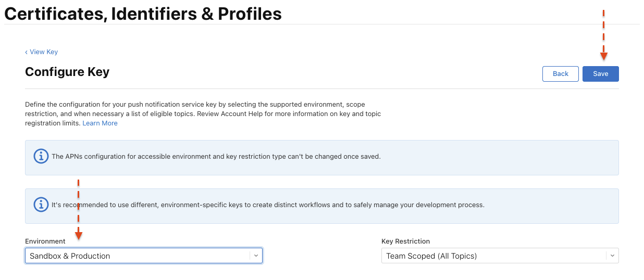Open the Key Restriction dropdown chevron

[612, 256]
